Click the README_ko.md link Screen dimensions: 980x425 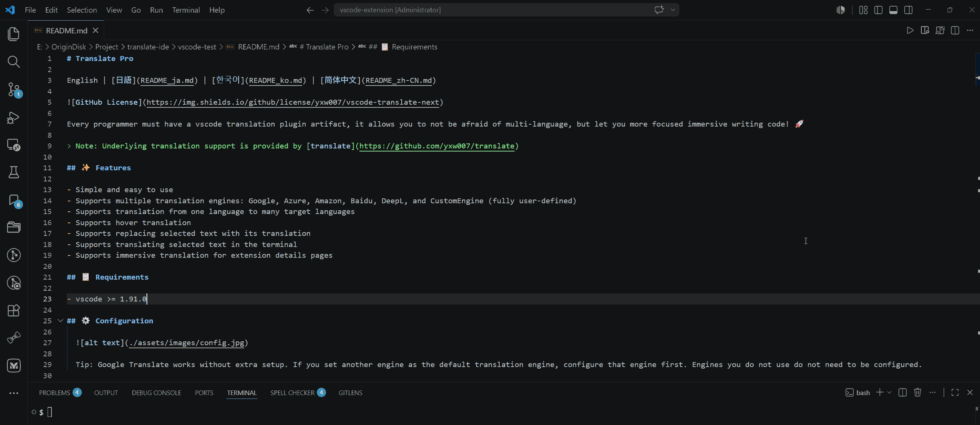275,81
